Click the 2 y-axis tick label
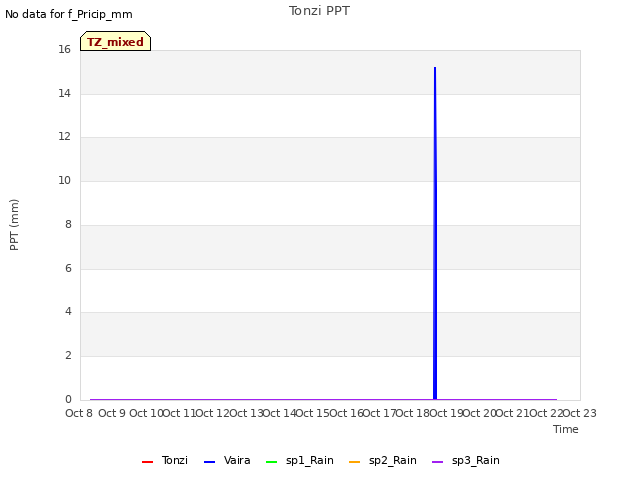 68,356
